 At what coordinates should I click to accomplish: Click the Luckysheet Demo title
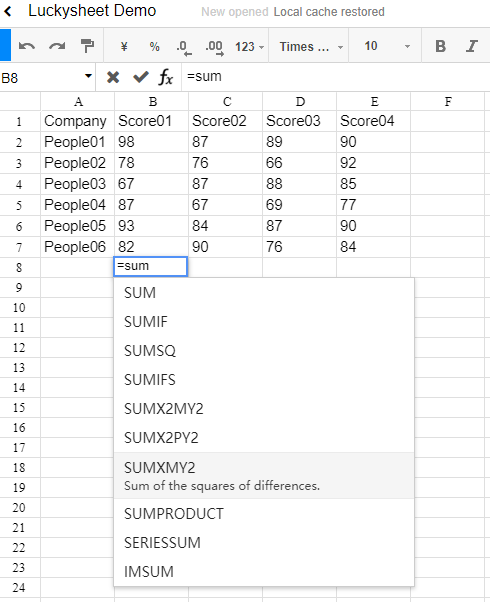92,11
